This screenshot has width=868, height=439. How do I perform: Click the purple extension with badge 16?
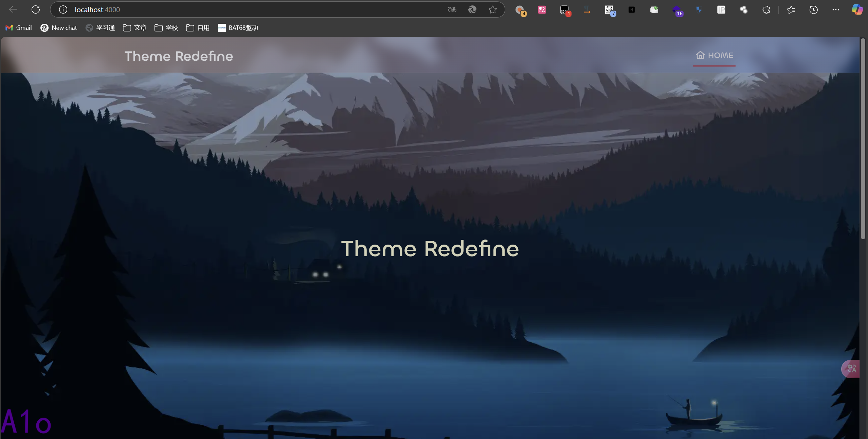(677, 10)
